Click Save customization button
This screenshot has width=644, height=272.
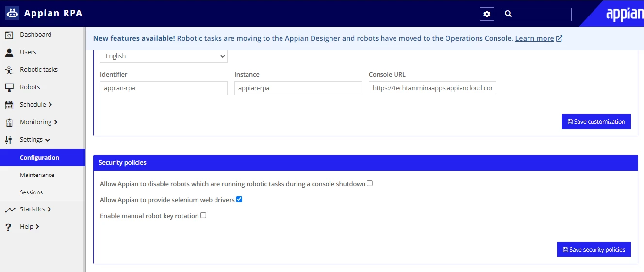[x=596, y=122]
